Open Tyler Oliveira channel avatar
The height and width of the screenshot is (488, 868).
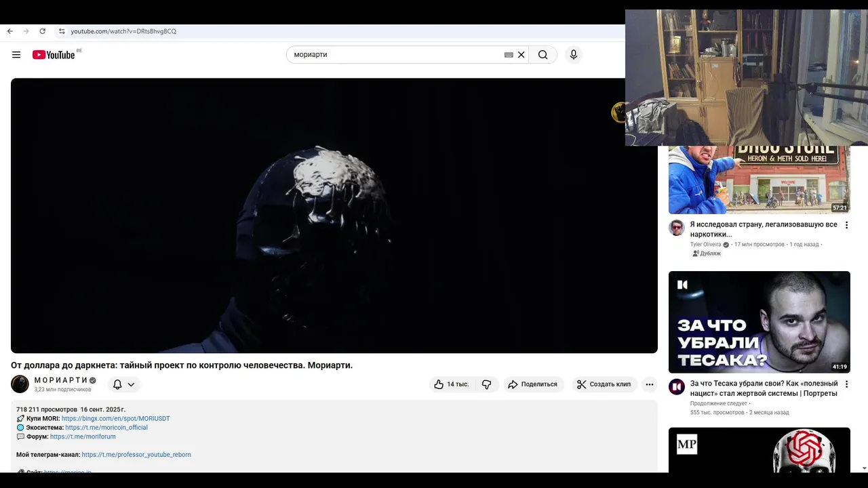677,228
